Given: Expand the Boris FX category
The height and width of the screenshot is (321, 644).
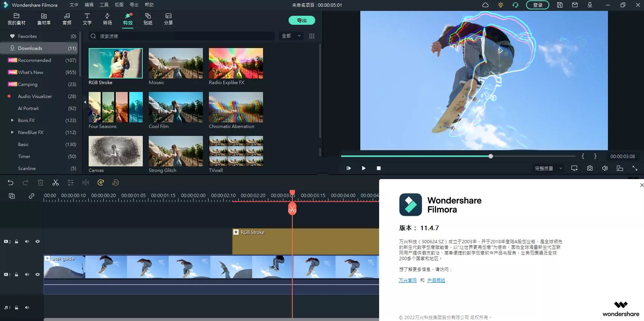Looking at the screenshot, I should pos(12,120).
